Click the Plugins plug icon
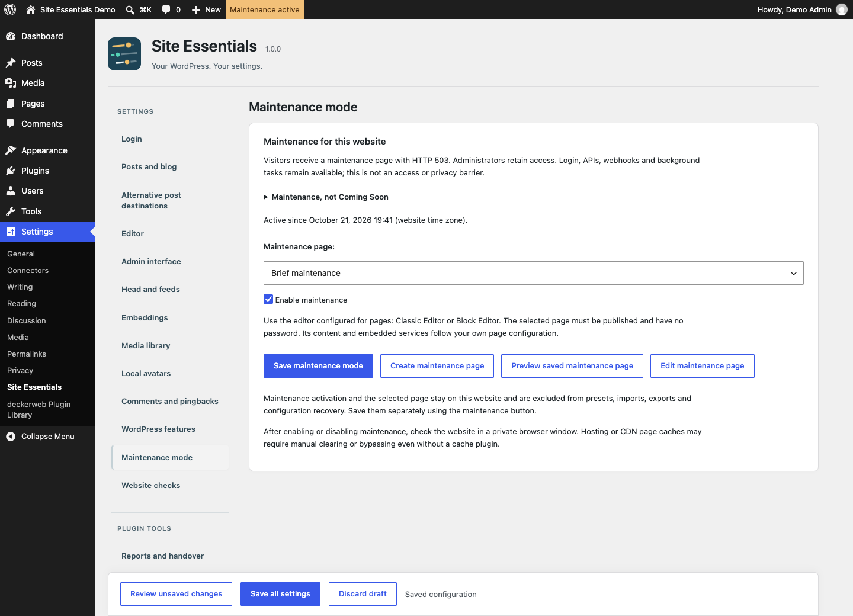 coord(11,171)
